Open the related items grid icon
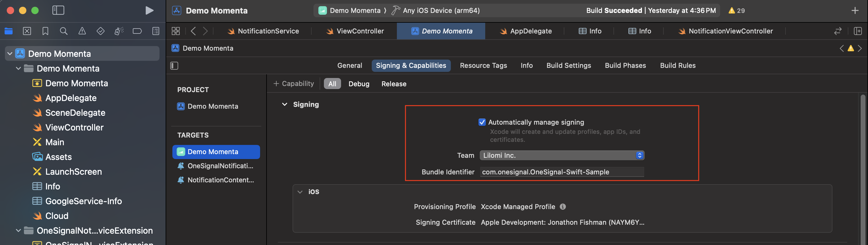 point(175,31)
